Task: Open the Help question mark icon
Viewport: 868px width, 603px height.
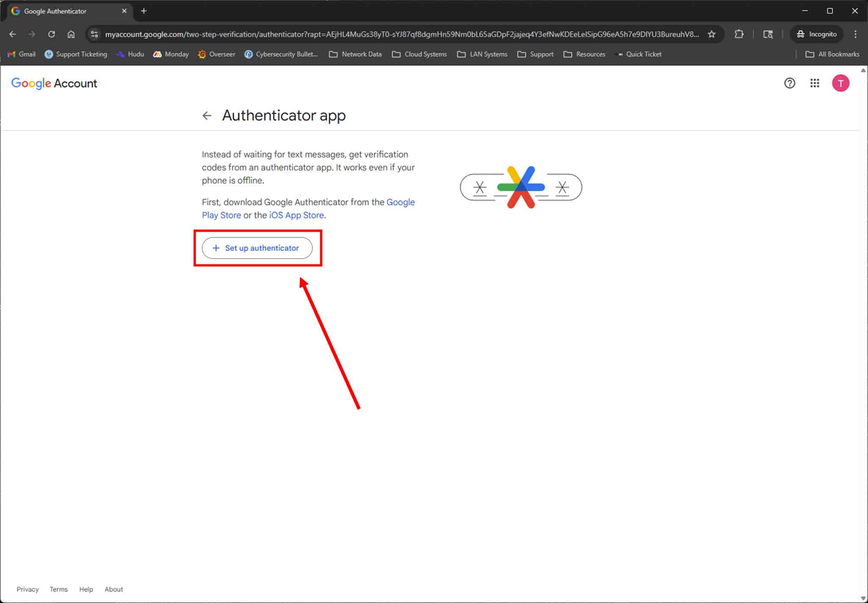Action: tap(789, 83)
